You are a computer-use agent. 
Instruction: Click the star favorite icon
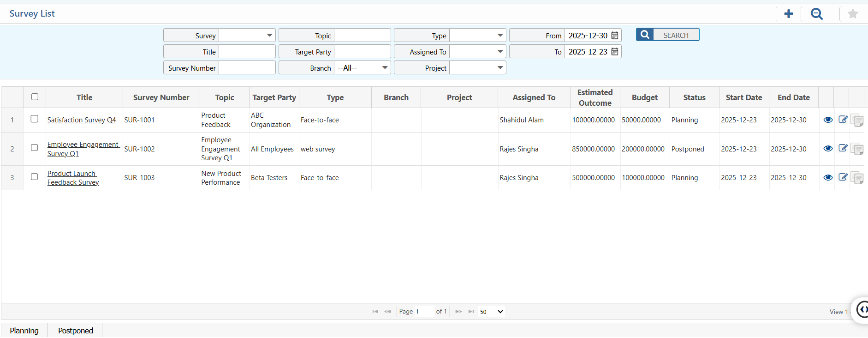853,14
